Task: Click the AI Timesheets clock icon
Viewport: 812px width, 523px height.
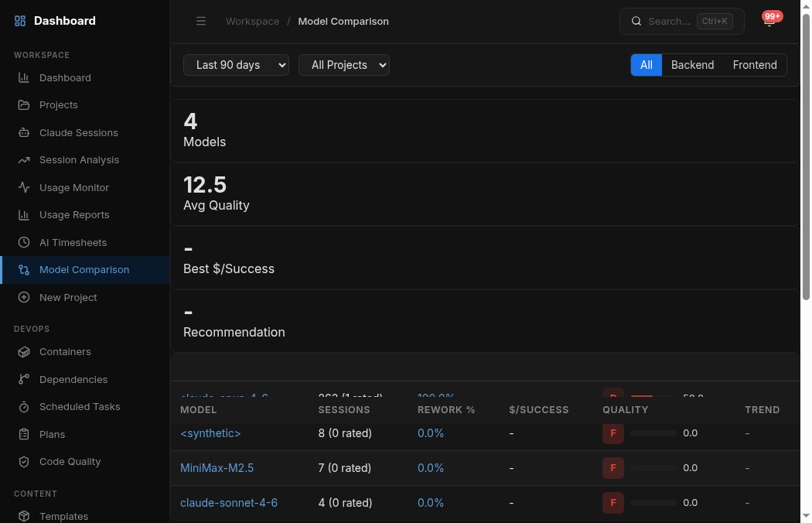Action: coord(24,243)
